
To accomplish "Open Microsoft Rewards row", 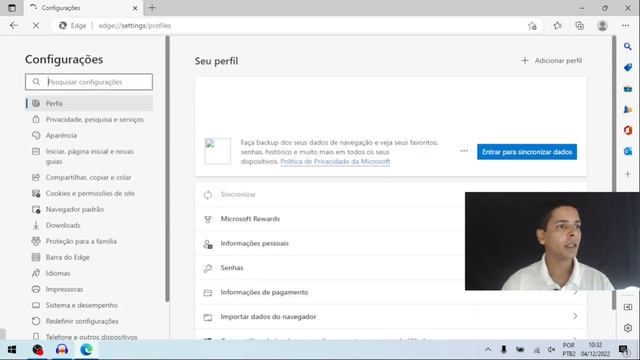I will (x=391, y=219).
